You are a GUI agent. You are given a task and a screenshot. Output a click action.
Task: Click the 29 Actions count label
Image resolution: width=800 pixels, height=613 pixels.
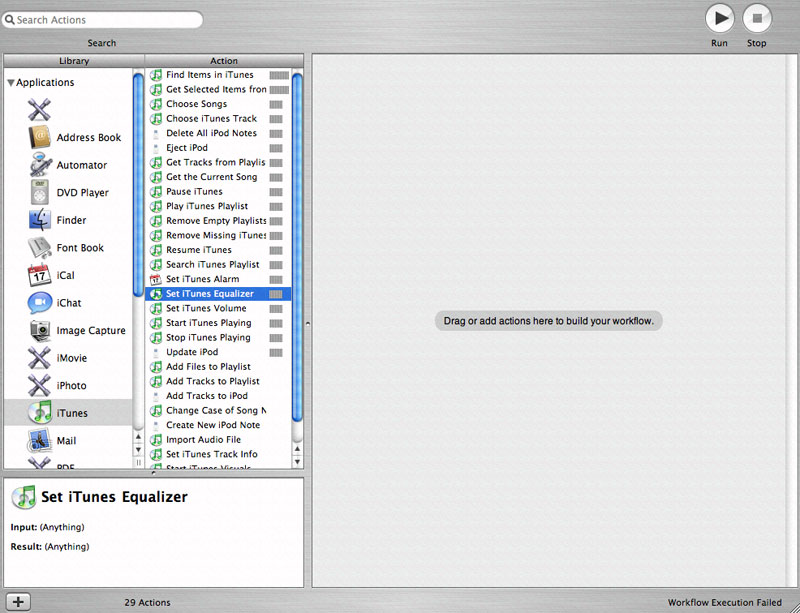147,603
